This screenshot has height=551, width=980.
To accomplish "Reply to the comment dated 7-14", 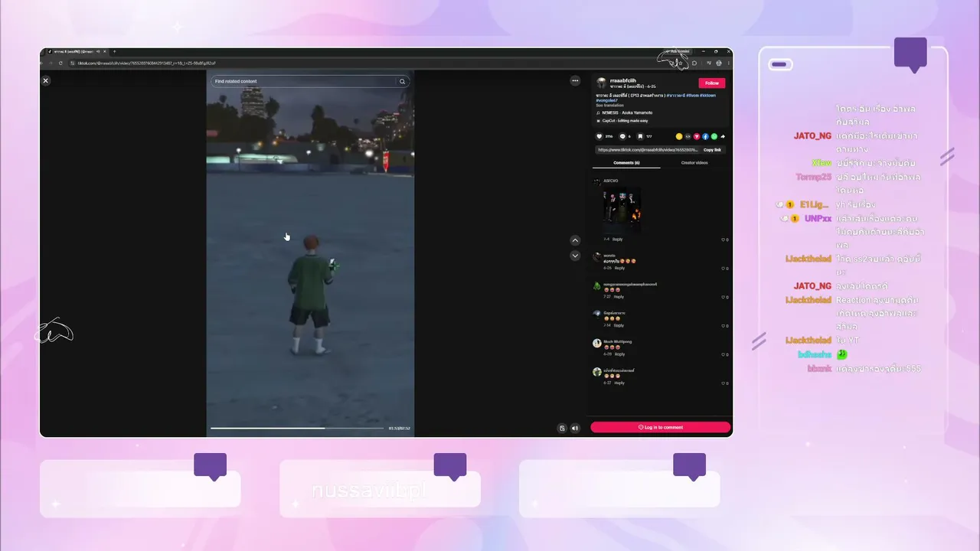I will point(619,325).
